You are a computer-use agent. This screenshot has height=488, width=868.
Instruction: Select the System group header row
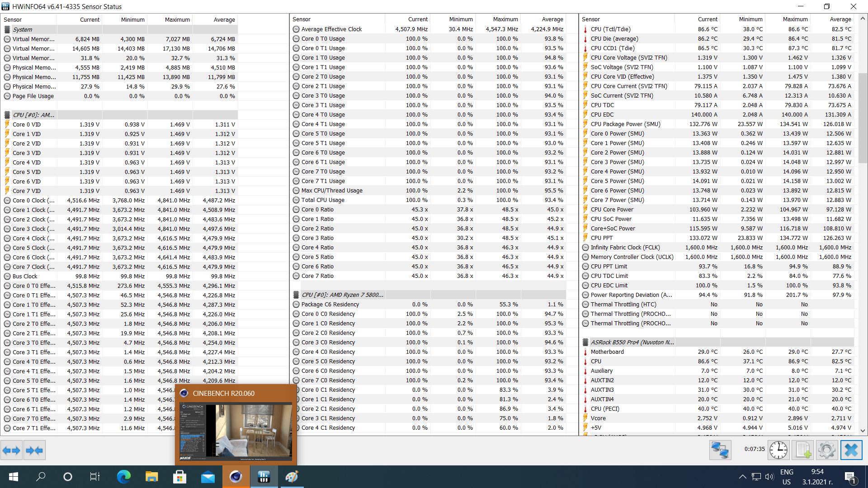pos(120,29)
